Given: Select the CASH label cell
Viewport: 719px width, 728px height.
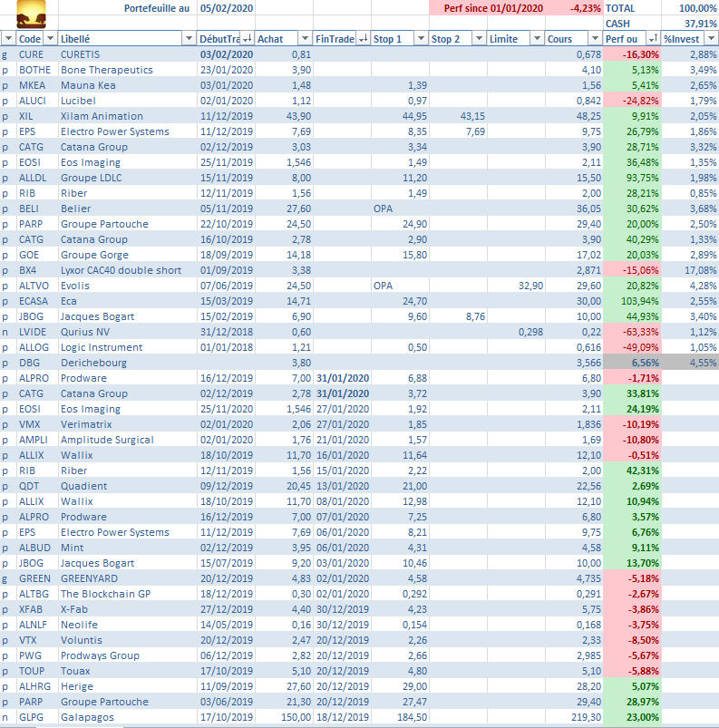Looking at the screenshot, I should [632, 24].
